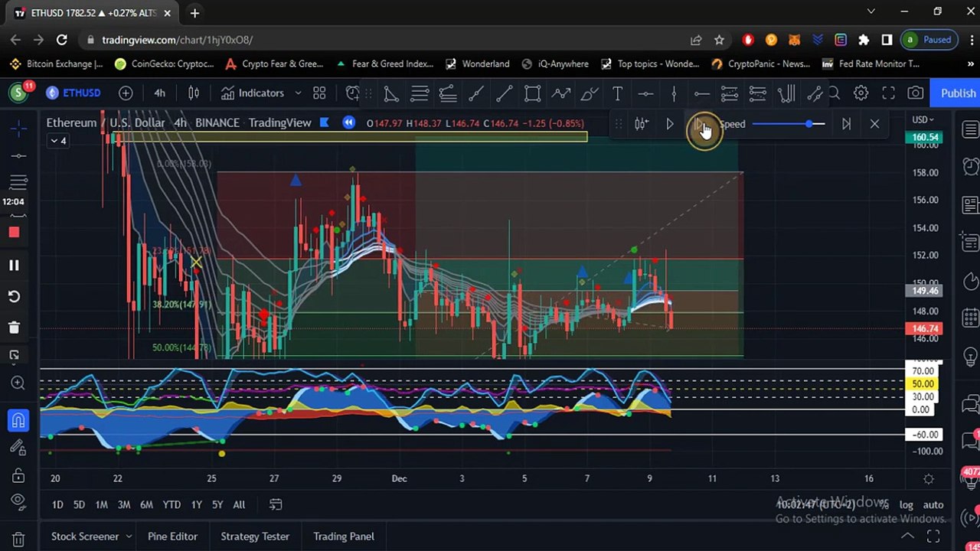Open the Strategy Tester tab
The width and height of the screenshot is (980, 551).
(255, 536)
